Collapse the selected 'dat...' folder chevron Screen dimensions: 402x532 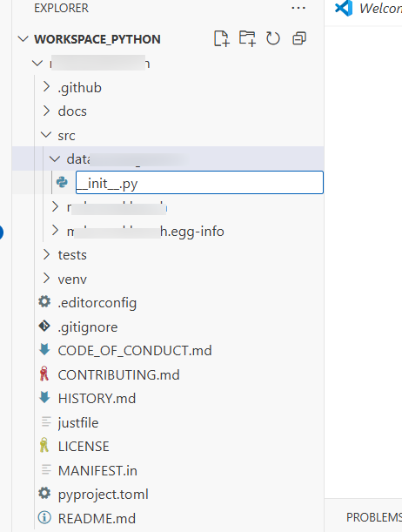(55, 158)
